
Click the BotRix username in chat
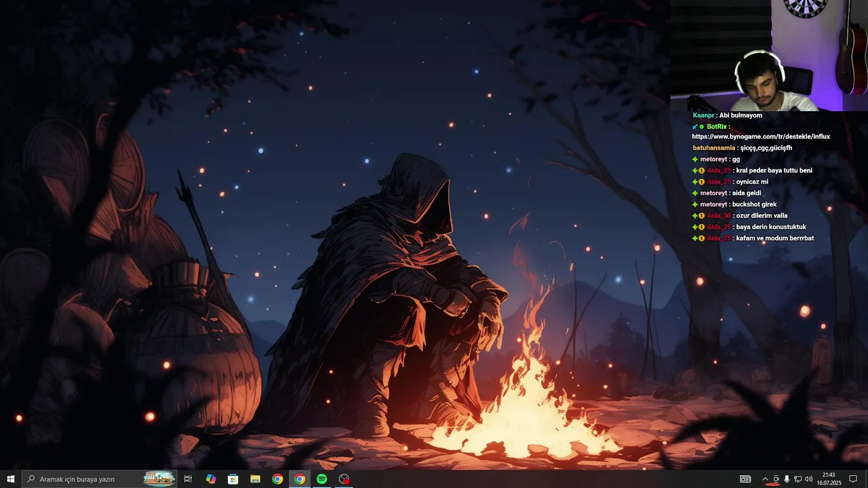(717, 127)
